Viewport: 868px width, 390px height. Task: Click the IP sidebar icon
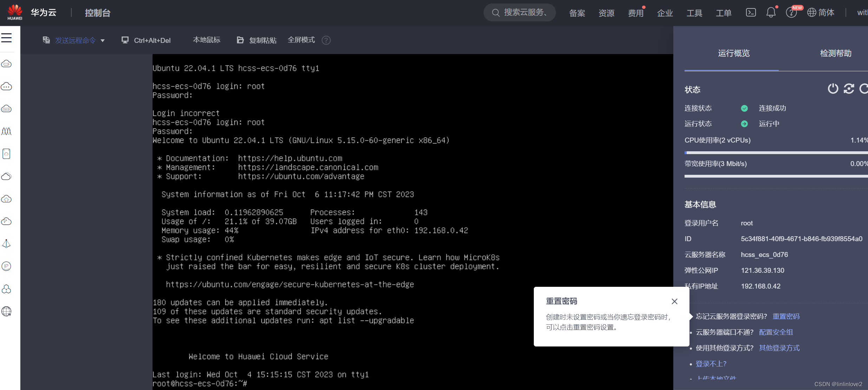[6, 266]
